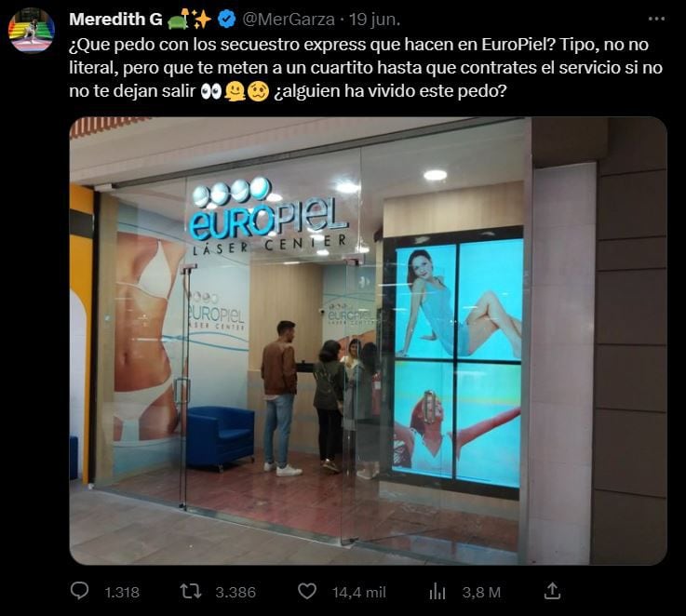Click the sparkles emoji beside the name

point(203,20)
